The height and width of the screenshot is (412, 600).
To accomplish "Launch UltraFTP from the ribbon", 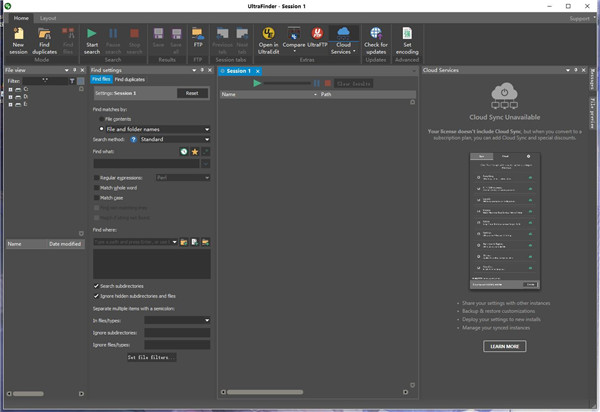I will coord(317,37).
